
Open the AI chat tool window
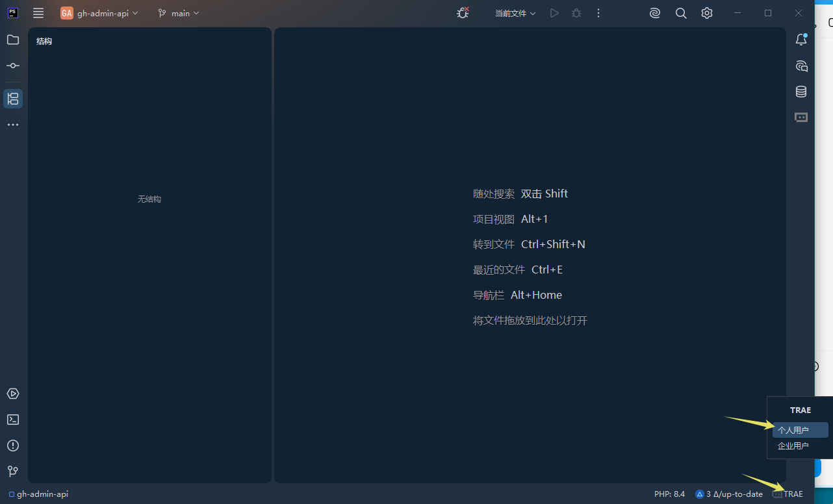[x=801, y=66]
